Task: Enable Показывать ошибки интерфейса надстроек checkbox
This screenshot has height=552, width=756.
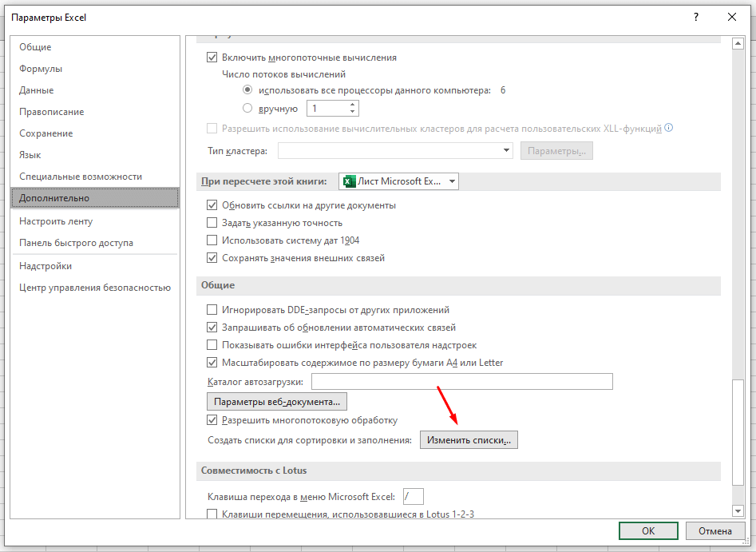Action: 212,344
